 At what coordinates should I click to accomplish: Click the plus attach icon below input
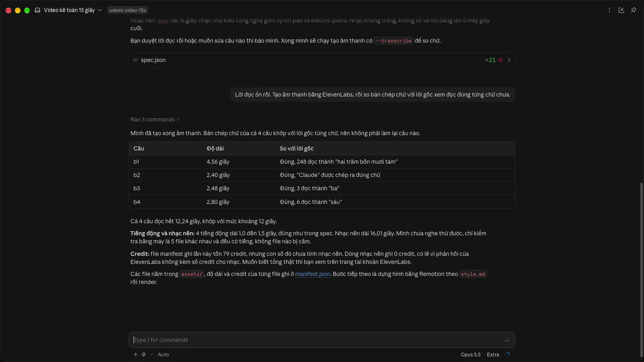coord(136,354)
